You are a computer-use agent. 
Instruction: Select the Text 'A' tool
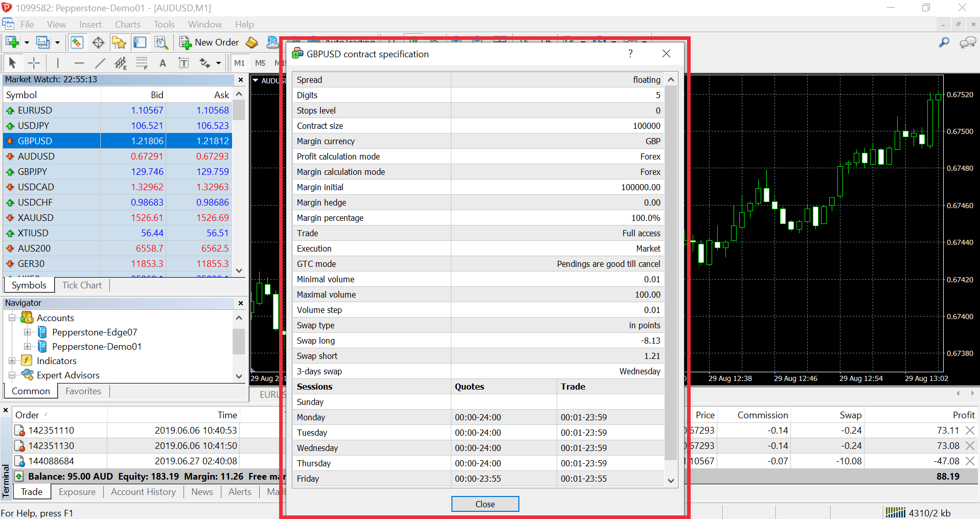tap(163, 63)
